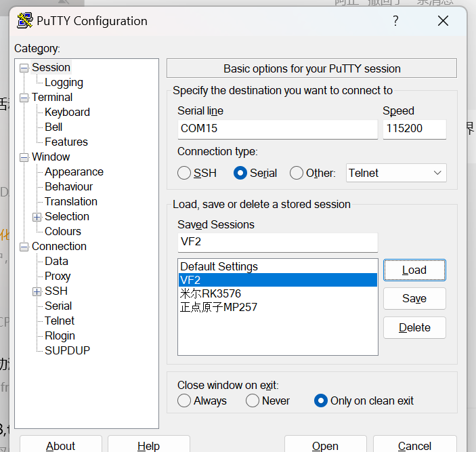Click the Save session button
The width and height of the screenshot is (476, 452).
tap(414, 298)
